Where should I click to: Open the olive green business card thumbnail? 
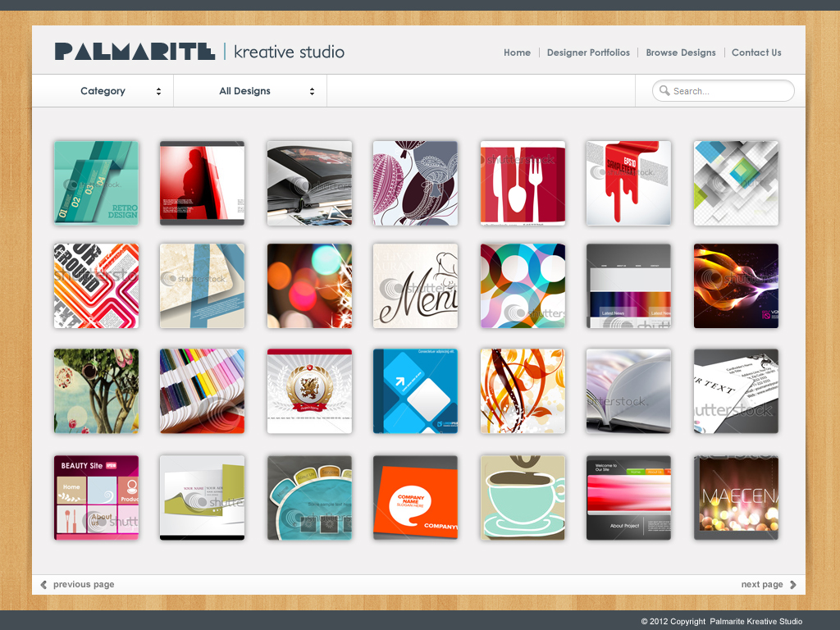pyautogui.click(x=202, y=498)
